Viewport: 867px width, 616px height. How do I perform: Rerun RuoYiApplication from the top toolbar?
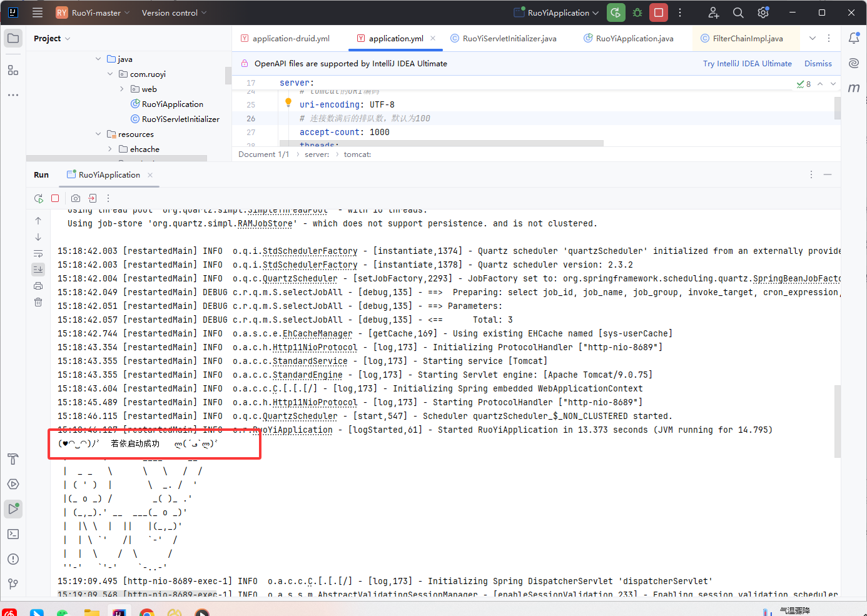pyautogui.click(x=616, y=13)
